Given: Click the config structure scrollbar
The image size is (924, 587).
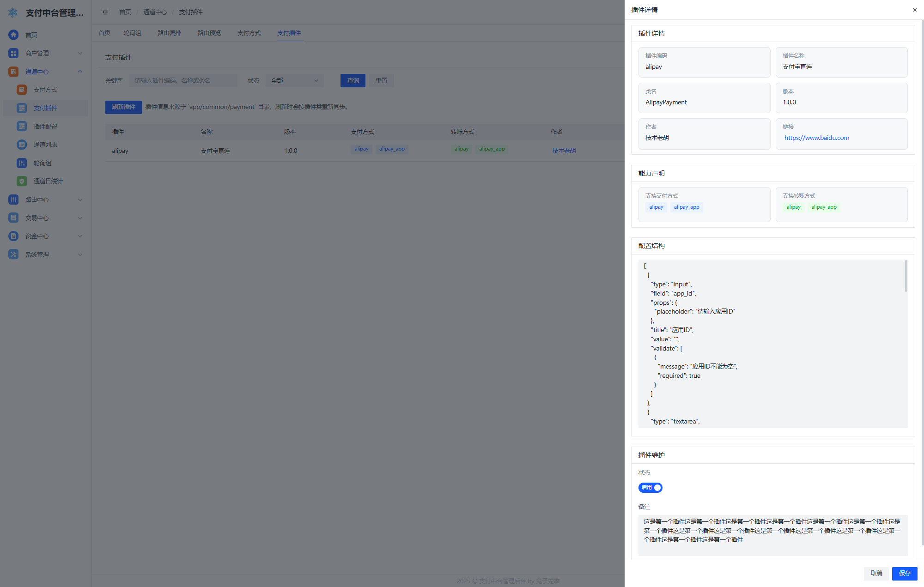Looking at the screenshot, I should point(906,276).
